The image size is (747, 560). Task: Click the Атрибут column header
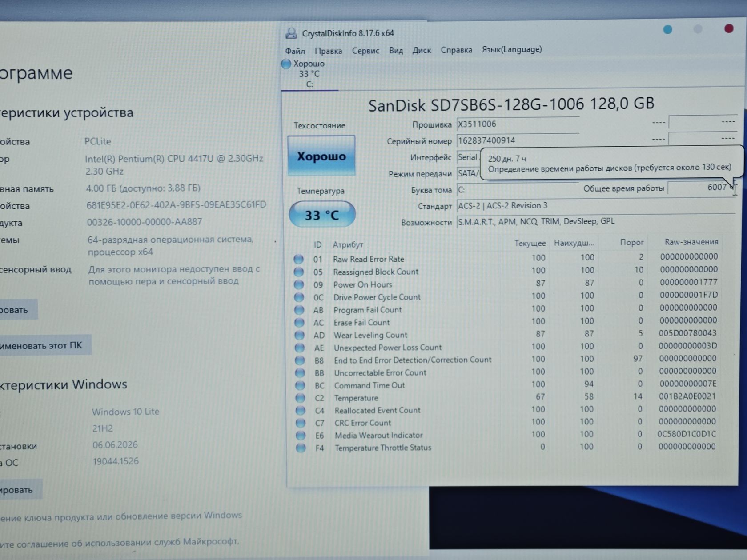pyautogui.click(x=348, y=244)
